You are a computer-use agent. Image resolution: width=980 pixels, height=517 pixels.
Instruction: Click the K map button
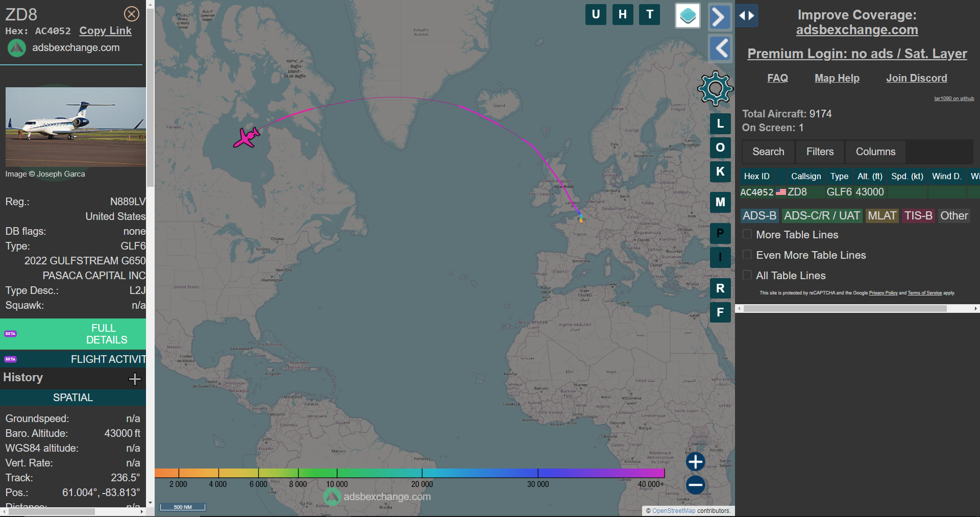720,171
